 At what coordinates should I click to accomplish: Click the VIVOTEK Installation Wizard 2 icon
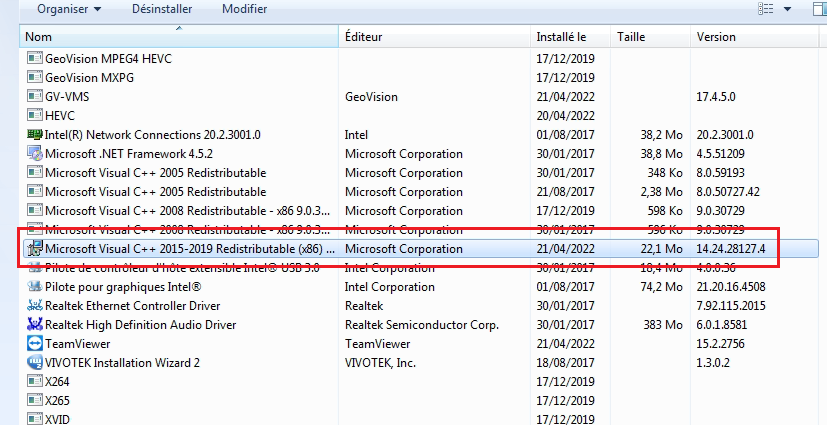coord(35,363)
